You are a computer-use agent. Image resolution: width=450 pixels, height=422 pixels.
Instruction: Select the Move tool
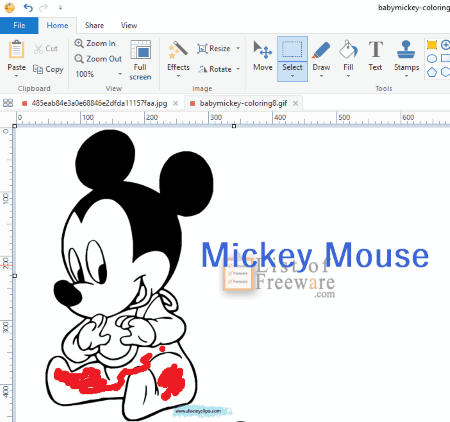point(263,56)
